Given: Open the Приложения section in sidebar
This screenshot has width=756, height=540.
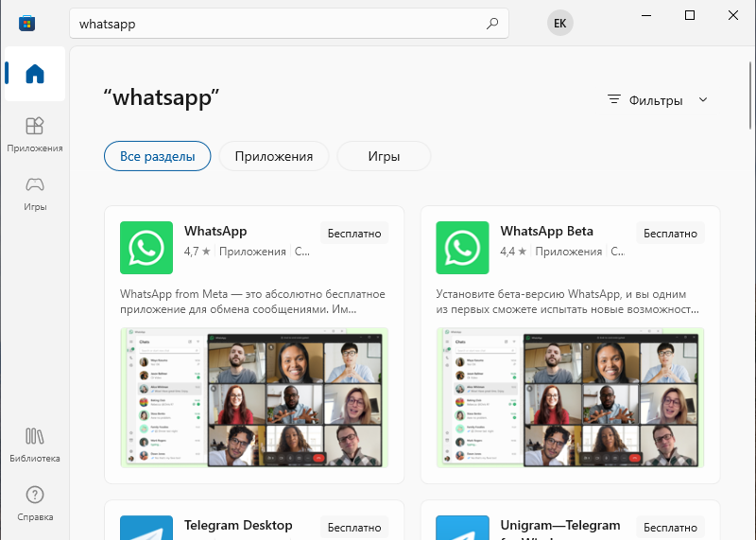Looking at the screenshot, I should click(35, 134).
